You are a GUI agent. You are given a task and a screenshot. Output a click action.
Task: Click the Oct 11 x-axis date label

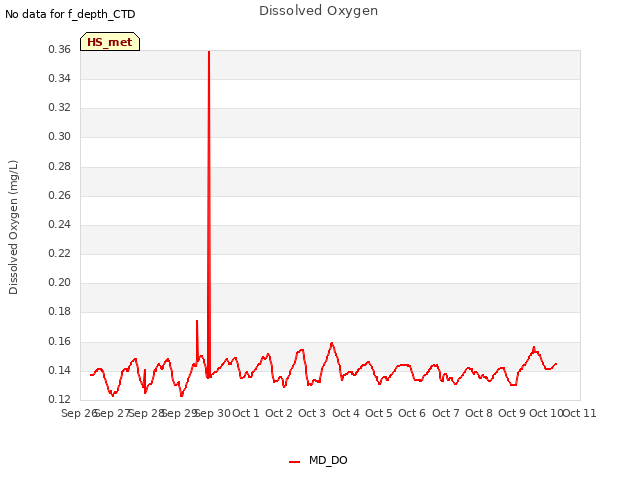click(580, 413)
